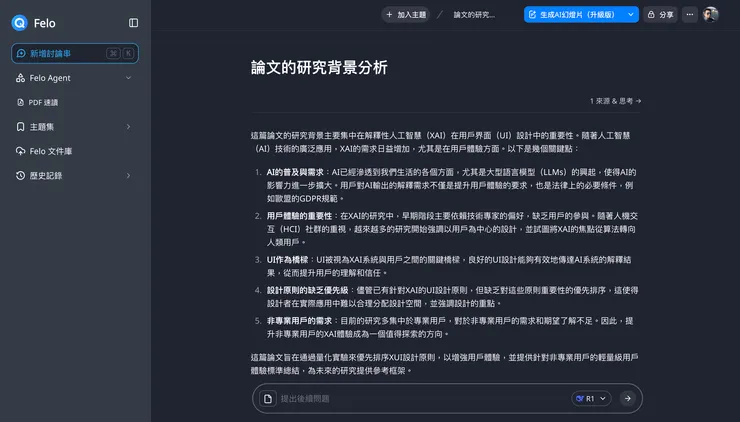Click 生成AI幻燈片 (升級版) button
This screenshot has width=740, height=422.
point(572,15)
